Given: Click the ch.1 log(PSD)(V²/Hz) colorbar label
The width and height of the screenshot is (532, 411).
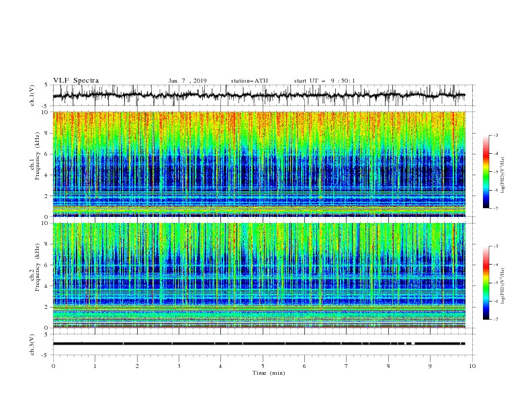Looking at the screenshot, I should 503,175.
